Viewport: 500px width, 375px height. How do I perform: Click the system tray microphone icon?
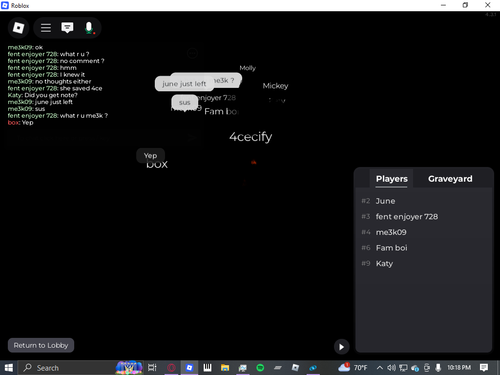coord(438,368)
